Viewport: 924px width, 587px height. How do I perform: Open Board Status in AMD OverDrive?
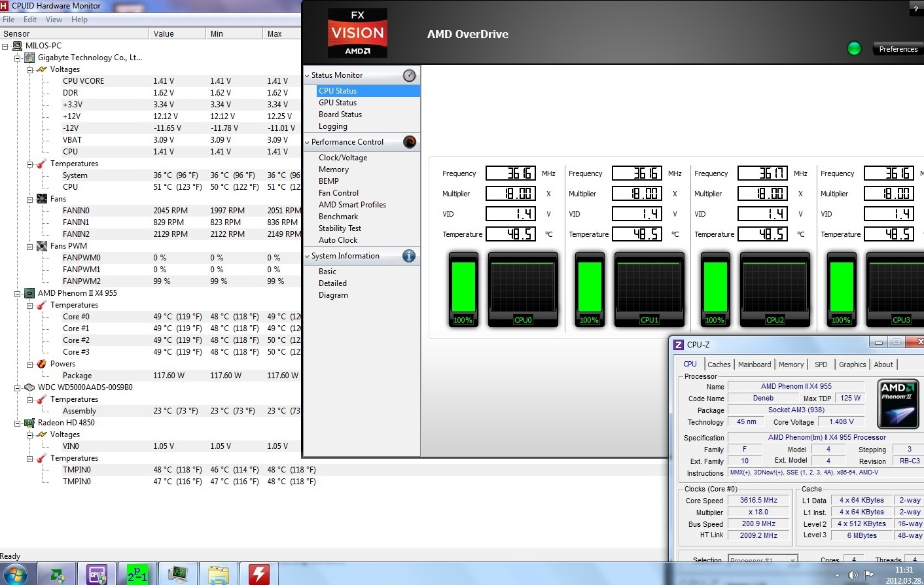click(340, 115)
